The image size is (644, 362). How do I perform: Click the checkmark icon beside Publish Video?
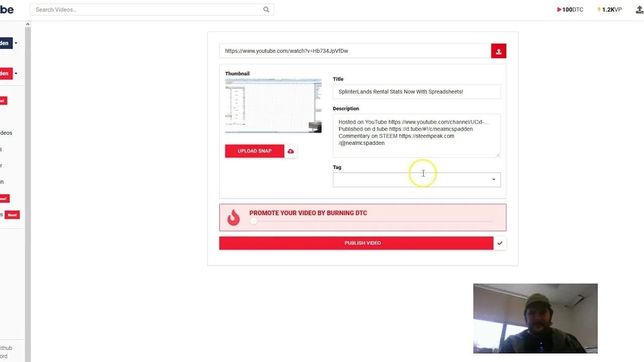[500, 243]
